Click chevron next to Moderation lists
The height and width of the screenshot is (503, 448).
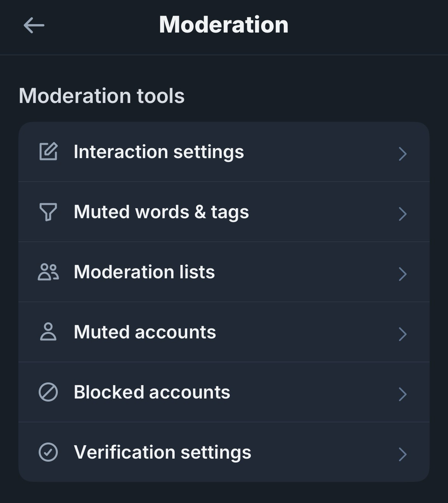(x=402, y=274)
